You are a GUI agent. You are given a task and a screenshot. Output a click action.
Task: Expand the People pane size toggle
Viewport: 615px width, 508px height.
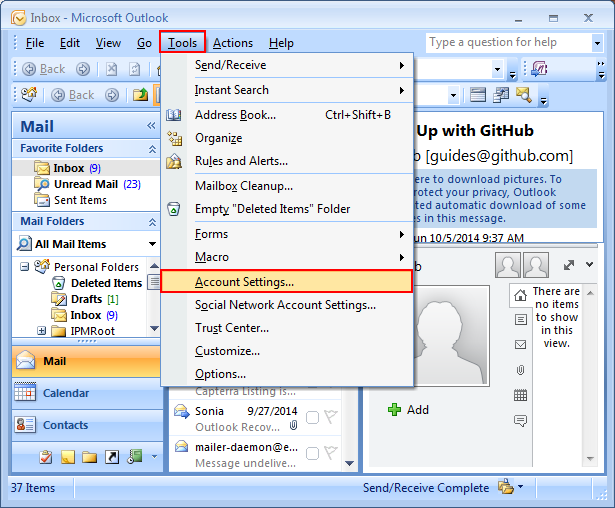pyautogui.click(x=569, y=266)
